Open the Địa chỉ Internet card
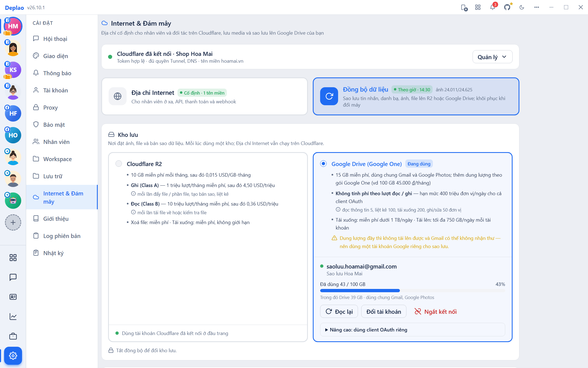This screenshot has height=368, width=588. click(204, 96)
